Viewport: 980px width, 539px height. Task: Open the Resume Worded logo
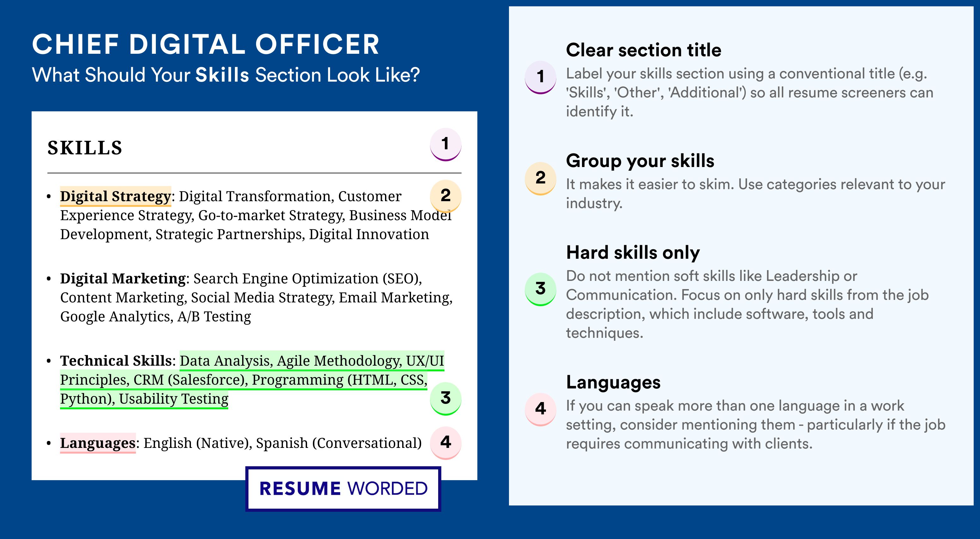pyautogui.click(x=343, y=489)
